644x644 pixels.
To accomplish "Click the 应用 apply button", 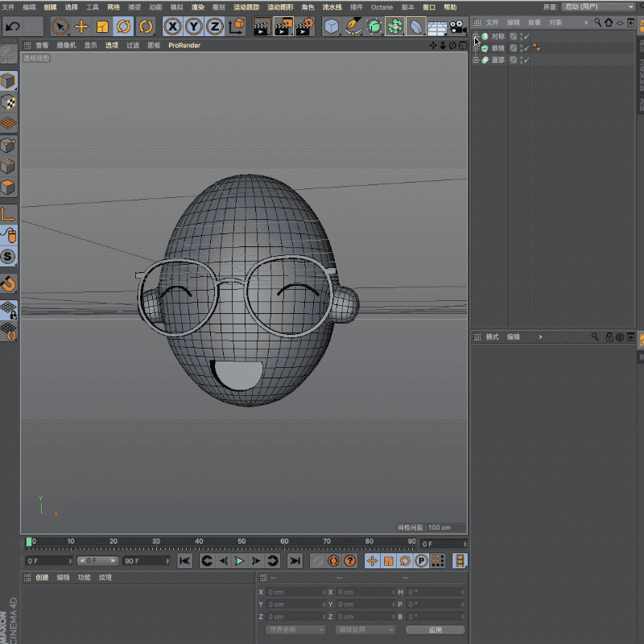I will tap(435, 630).
